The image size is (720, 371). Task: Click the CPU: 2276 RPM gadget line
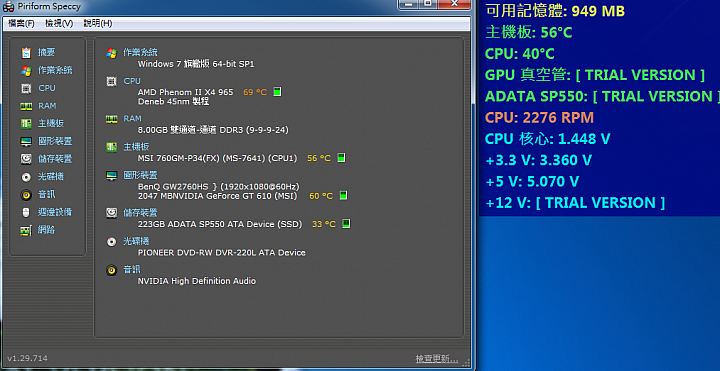pyautogui.click(x=540, y=118)
